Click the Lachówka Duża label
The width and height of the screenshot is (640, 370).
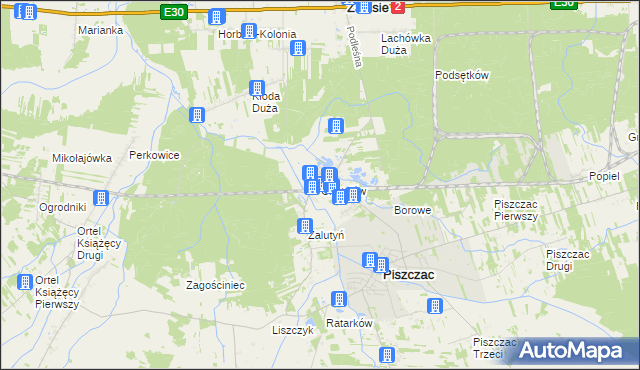(x=406, y=44)
